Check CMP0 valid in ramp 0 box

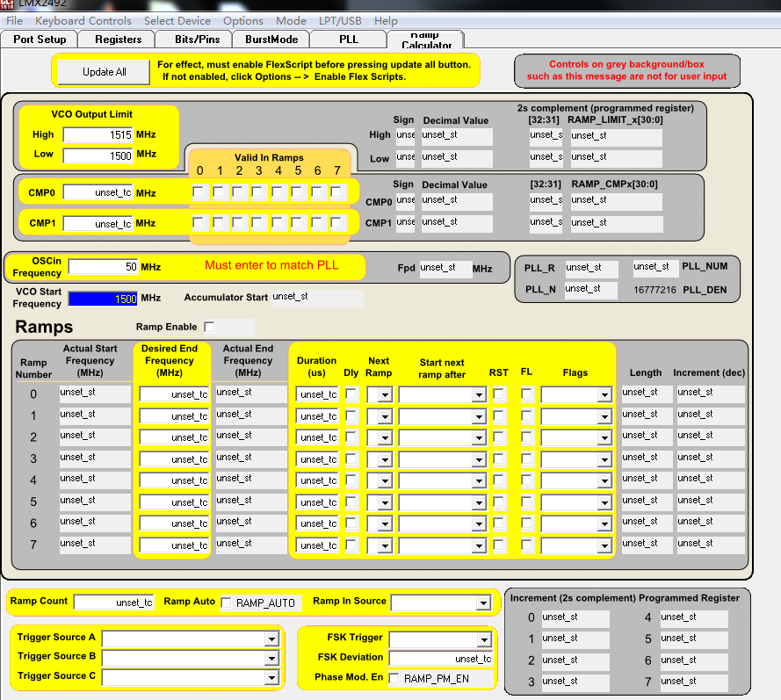[x=198, y=191]
